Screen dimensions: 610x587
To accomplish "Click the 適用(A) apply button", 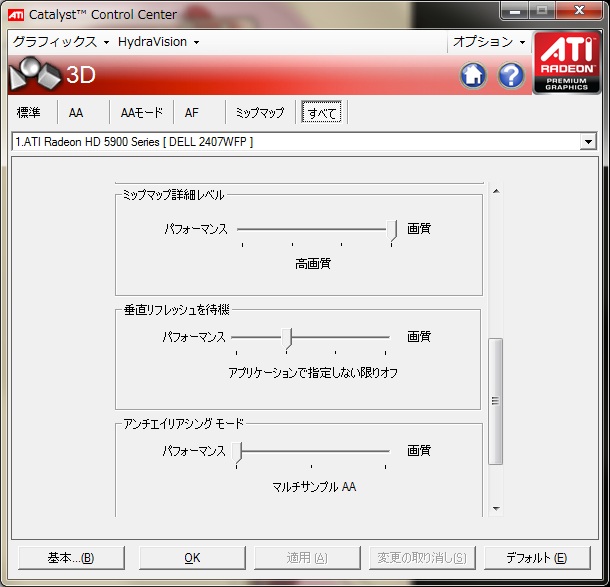I will pyautogui.click(x=307, y=558).
